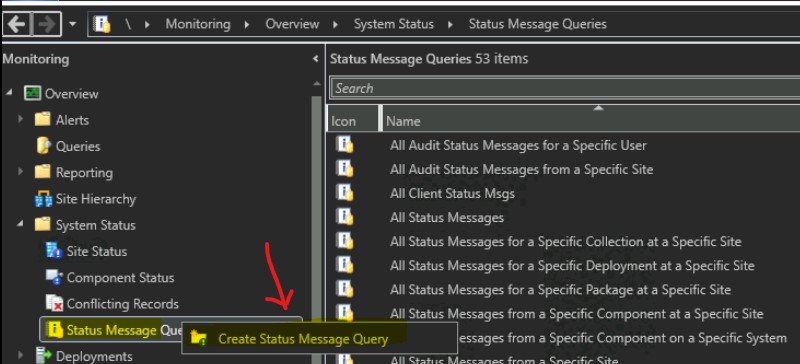Collapse the System Status tree node
This screenshot has height=364, width=800.
[x=20, y=225]
